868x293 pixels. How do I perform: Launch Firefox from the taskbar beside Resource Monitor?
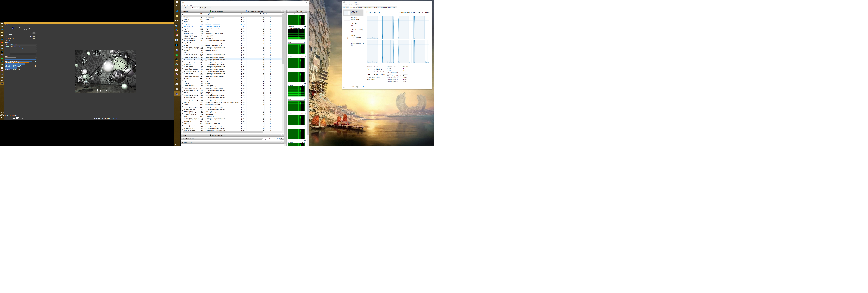[177, 30]
